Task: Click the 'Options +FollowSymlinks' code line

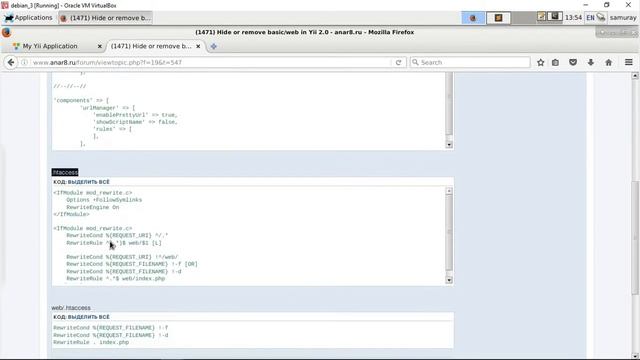Action: point(104,200)
